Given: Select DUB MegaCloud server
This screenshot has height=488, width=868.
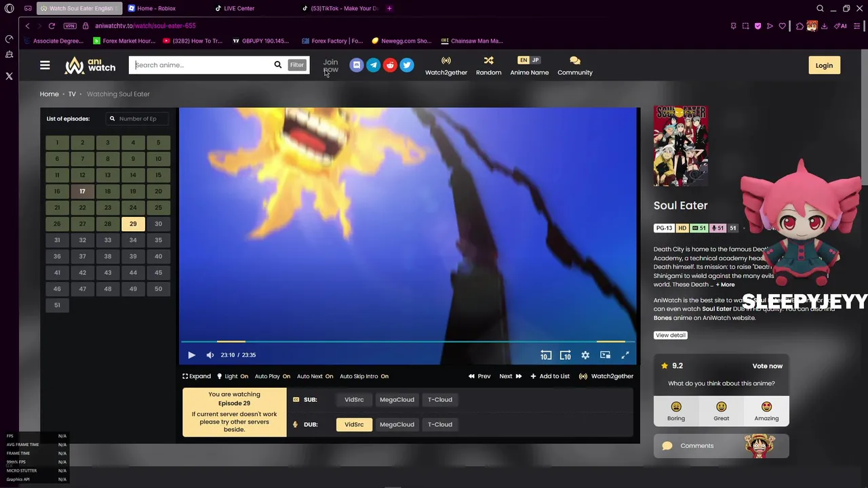Looking at the screenshot, I should tap(397, 425).
